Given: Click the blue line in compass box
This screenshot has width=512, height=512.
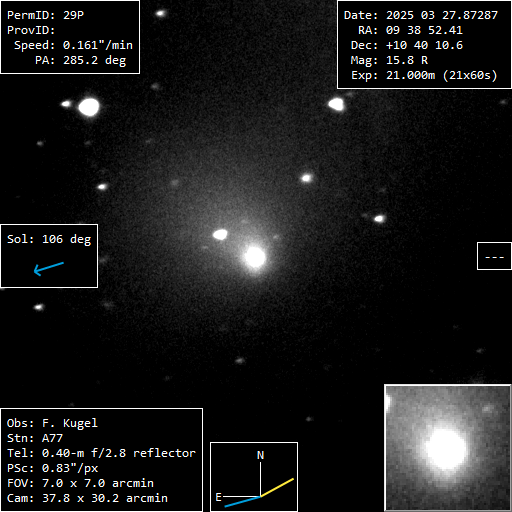Looking at the screenshot, I should click(x=243, y=502).
